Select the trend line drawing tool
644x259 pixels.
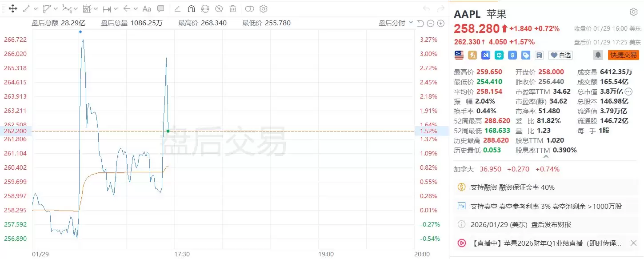(26, 8)
